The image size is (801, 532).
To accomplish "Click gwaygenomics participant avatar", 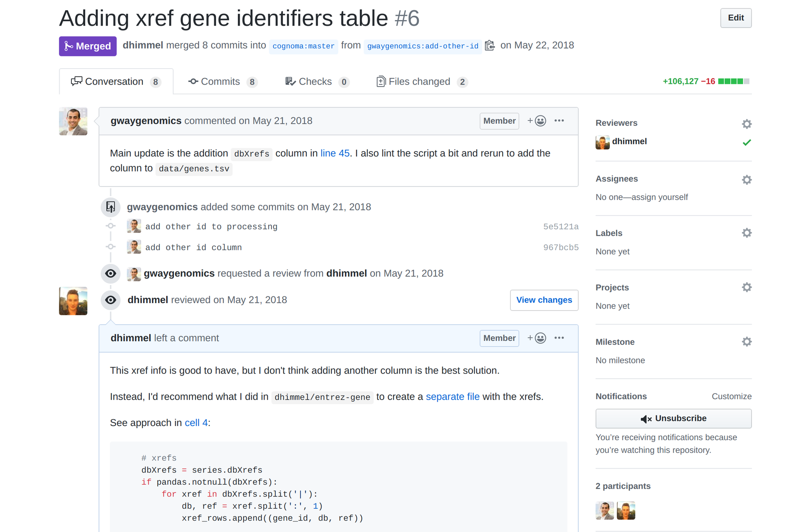I will point(604,511).
